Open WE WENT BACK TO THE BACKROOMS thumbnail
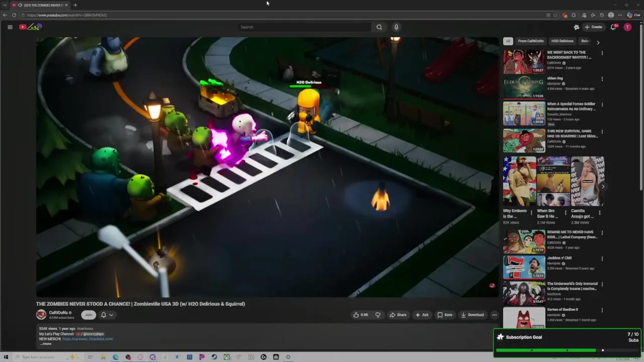The image size is (644, 362). coord(524,62)
